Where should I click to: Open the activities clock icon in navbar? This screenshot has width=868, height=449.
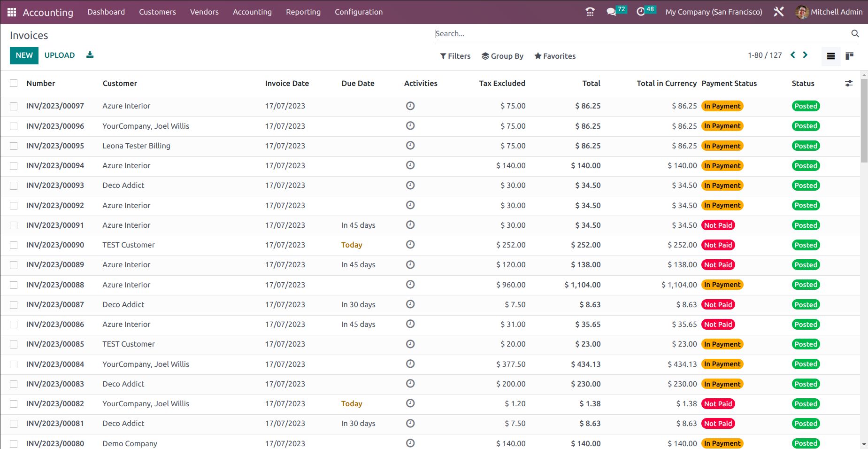641,12
